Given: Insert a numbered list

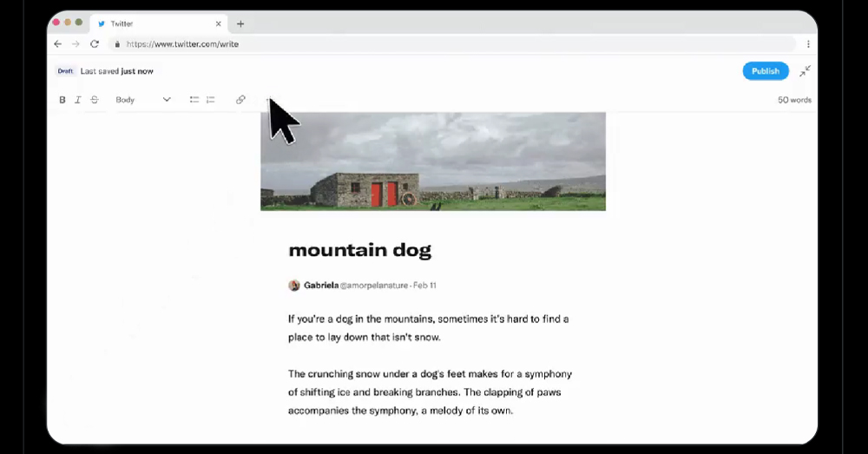Looking at the screenshot, I should (210, 100).
